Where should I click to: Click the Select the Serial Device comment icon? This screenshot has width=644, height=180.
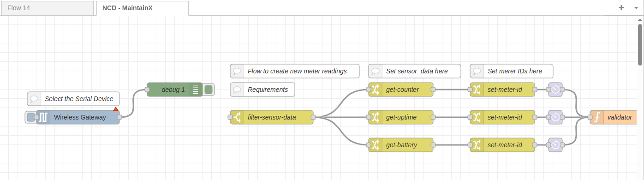coord(34,99)
